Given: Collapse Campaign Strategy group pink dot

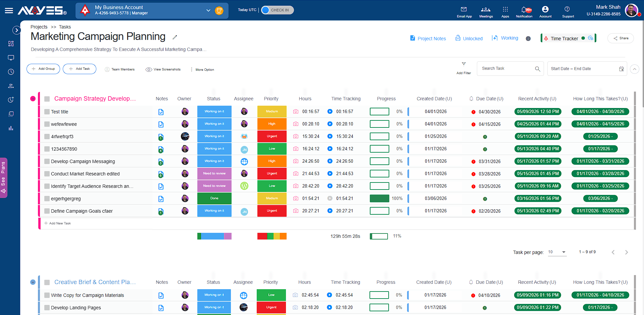Looking at the screenshot, I should click(x=33, y=99).
